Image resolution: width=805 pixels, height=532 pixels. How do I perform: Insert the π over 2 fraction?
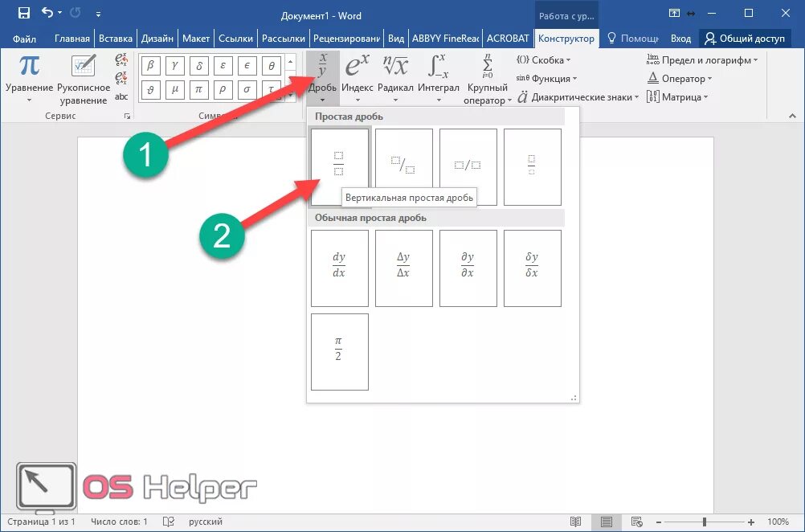point(339,352)
